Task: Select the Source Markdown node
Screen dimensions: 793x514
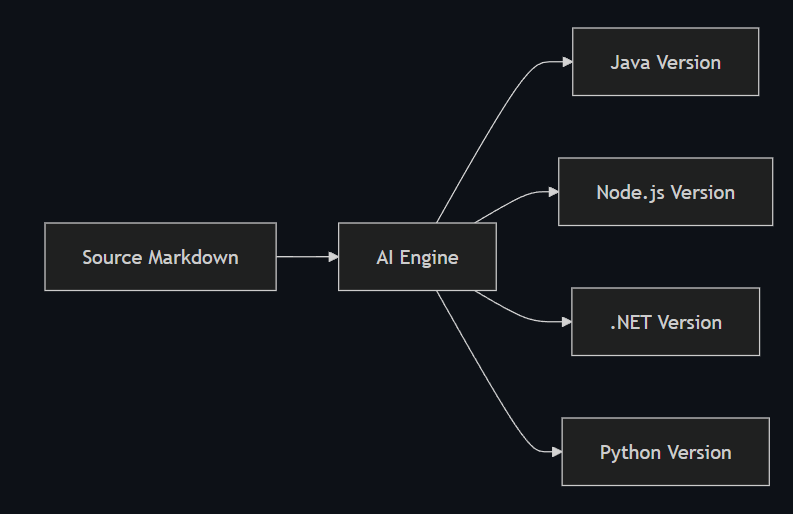Action: tap(160, 256)
